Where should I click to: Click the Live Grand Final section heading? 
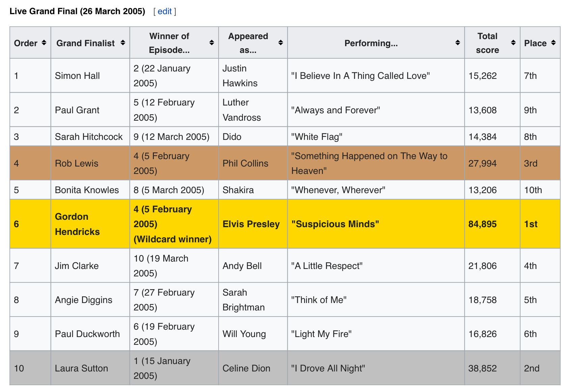(77, 11)
